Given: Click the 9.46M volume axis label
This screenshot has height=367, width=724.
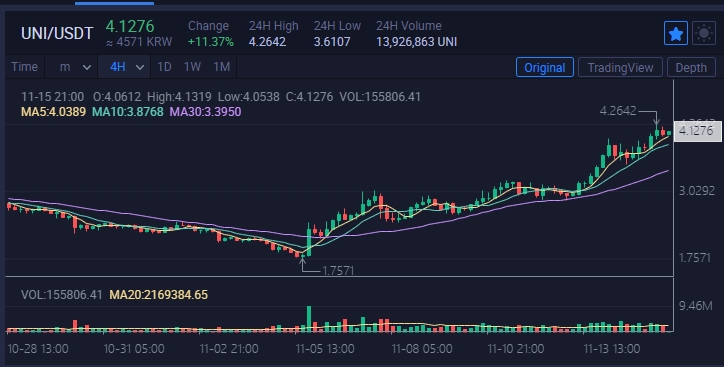Looking at the screenshot, I should point(695,306).
